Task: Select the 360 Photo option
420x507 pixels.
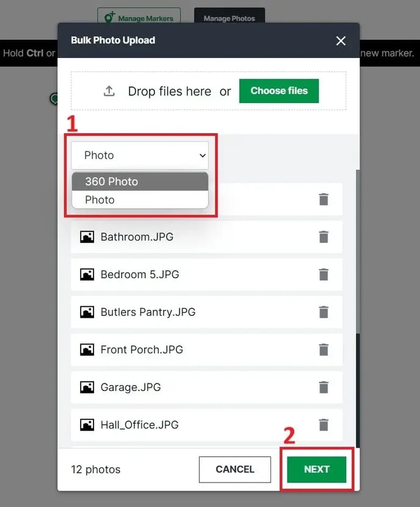Action: pos(140,181)
